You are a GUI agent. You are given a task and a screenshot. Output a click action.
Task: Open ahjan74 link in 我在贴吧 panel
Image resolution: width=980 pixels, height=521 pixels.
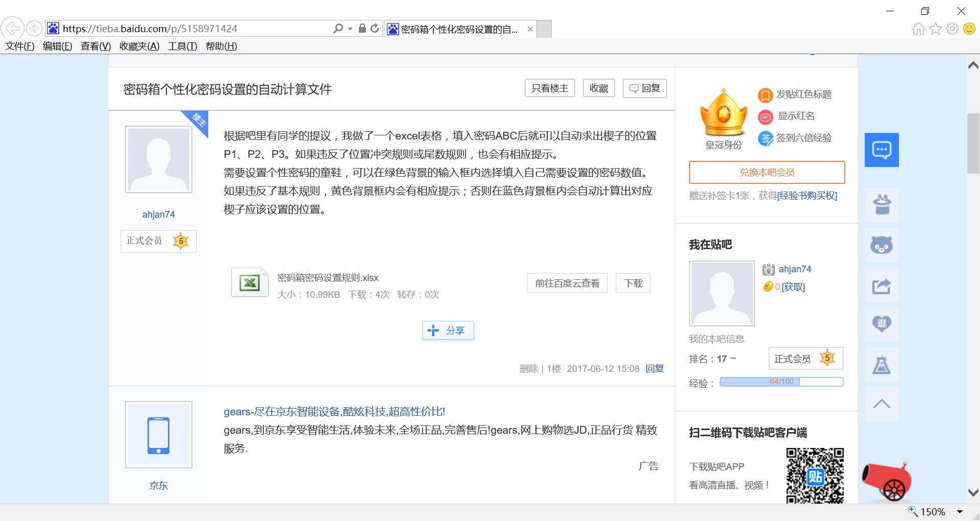[x=795, y=269]
